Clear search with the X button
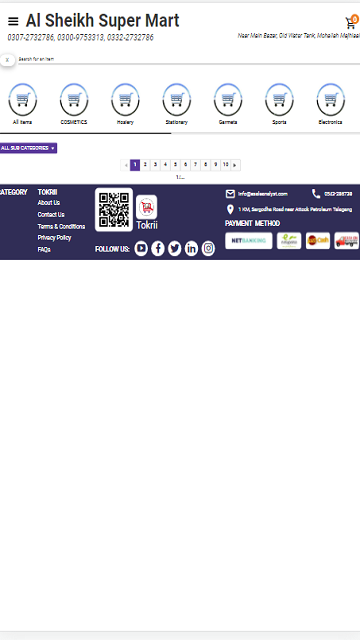The width and height of the screenshot is (360, 640). [7, 60]
